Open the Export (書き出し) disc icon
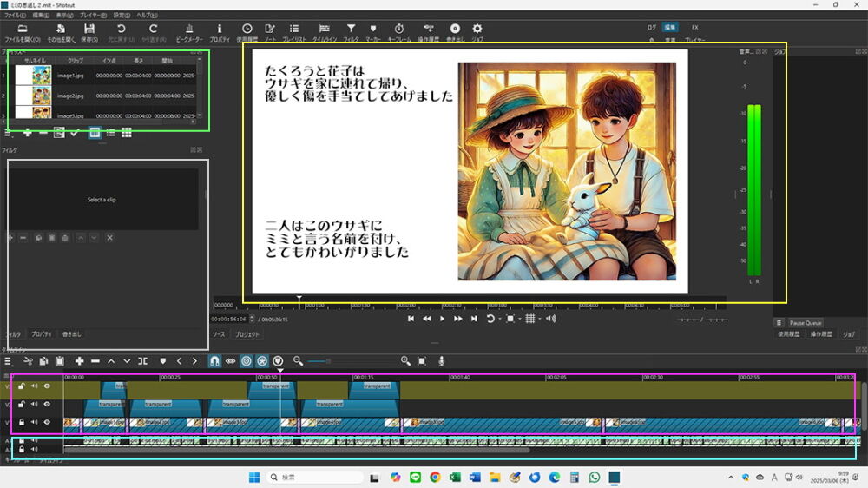Screen dimensions: 868x488 click(x=455, y=29)
